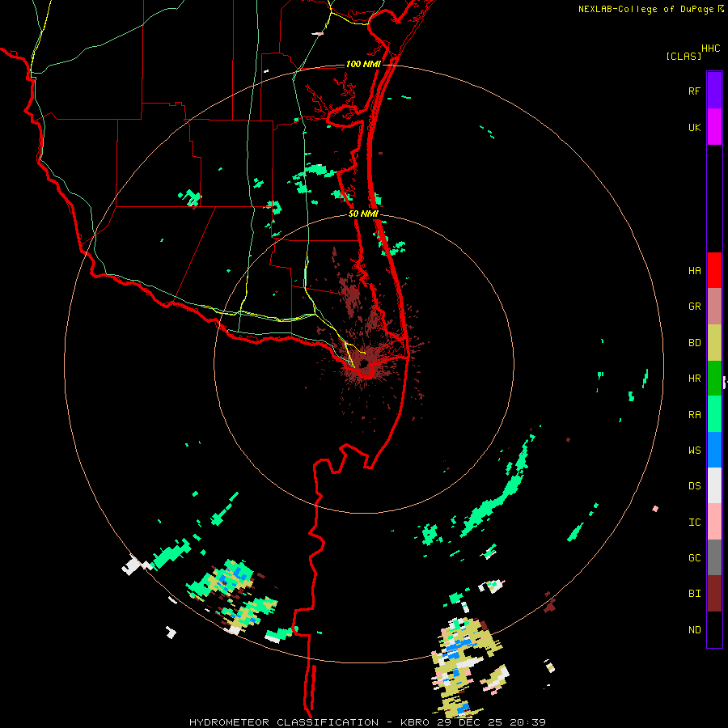This screenshot has width=728, height=728.
Task: Click the BI brown legend swatch
Action: click(714, 594)
